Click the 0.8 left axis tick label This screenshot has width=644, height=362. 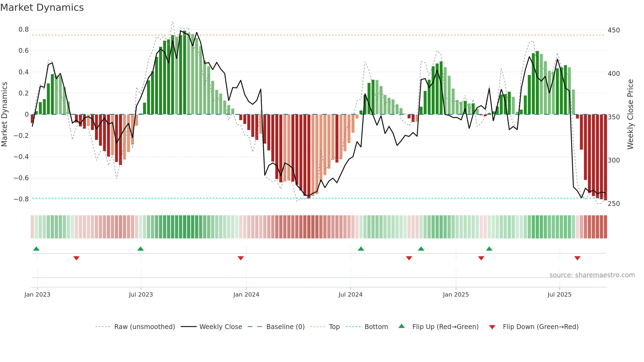(x=24, y=29)
